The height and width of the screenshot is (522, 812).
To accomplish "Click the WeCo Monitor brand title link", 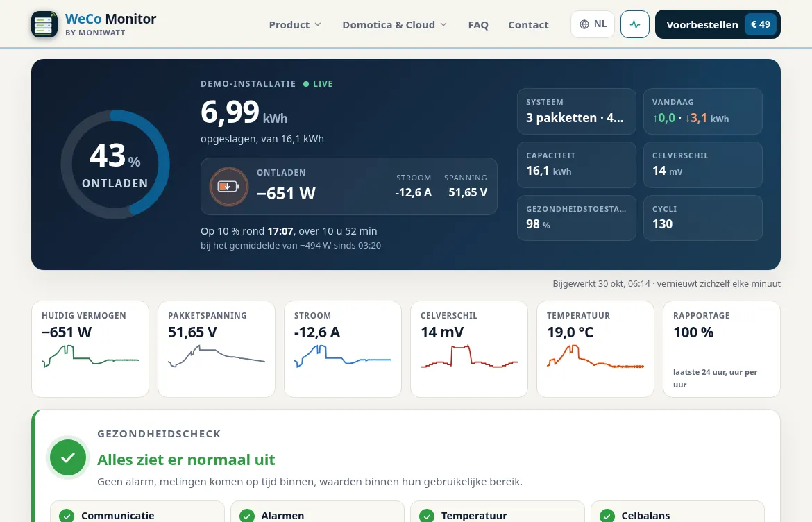I will coord(111,19).
